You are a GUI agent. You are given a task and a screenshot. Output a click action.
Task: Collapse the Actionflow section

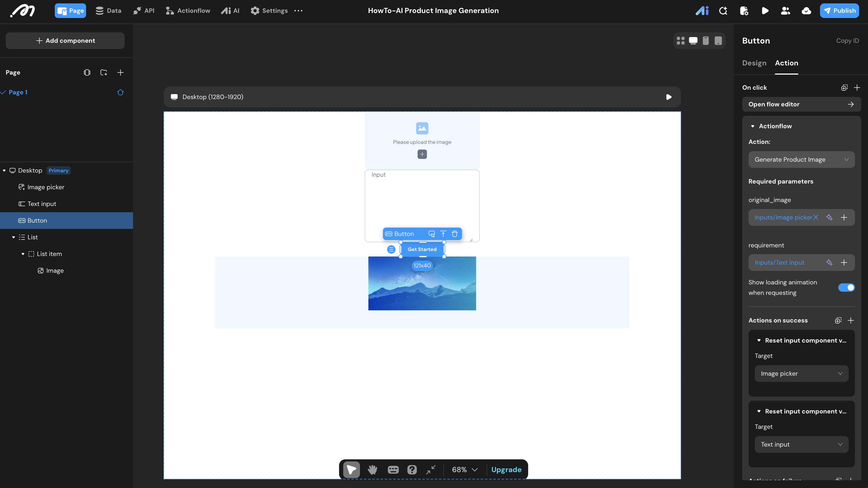[x=752, y=126]
